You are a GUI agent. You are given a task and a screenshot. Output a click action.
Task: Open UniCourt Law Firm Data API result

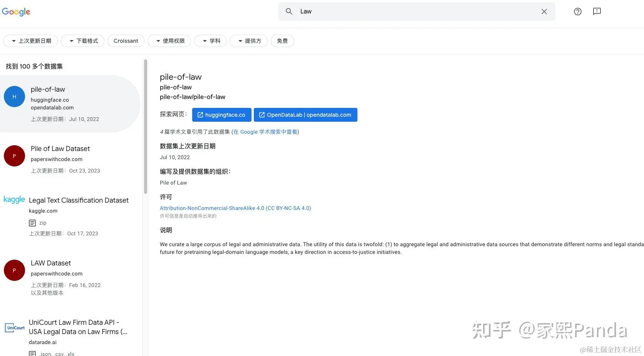[78, 327]
